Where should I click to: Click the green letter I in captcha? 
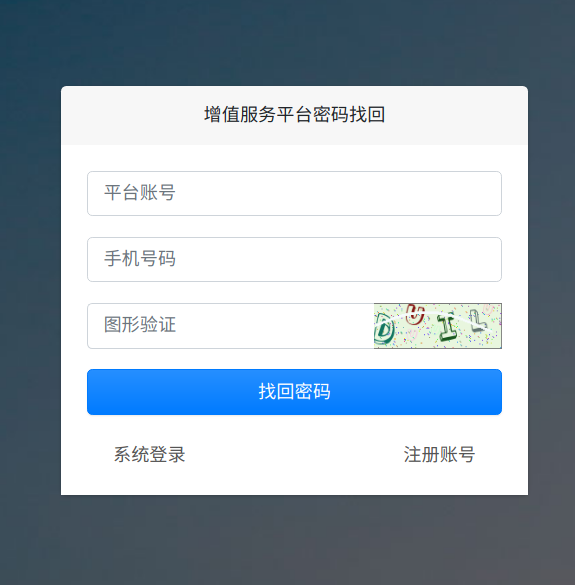447,327
